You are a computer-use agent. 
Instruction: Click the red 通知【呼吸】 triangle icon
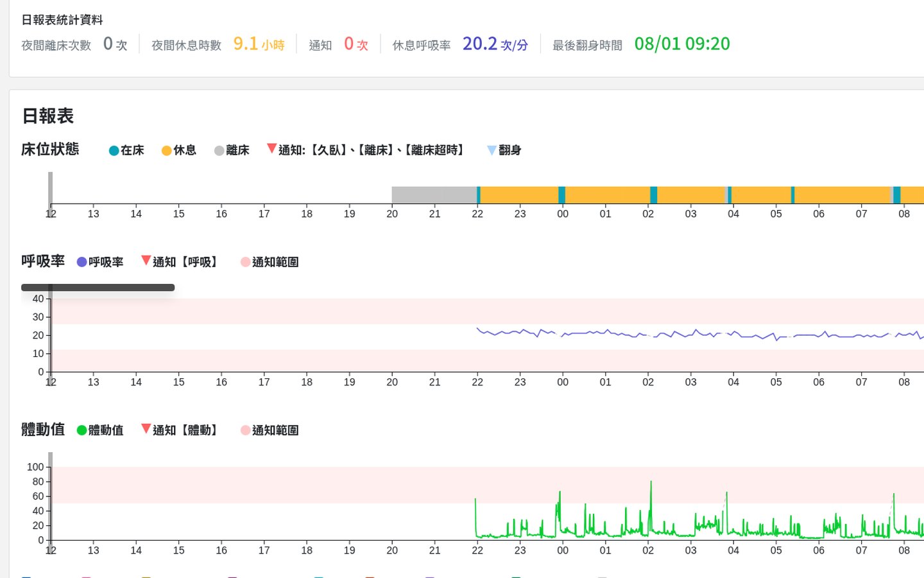click(146, 261)
